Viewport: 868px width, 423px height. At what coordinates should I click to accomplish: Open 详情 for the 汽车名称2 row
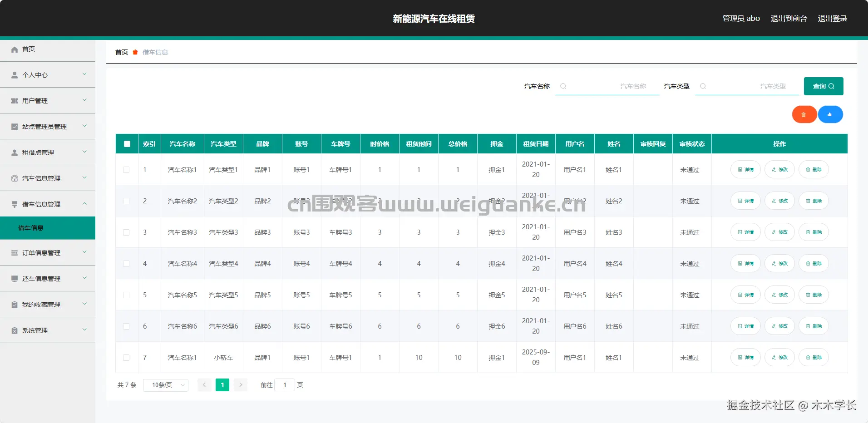pyautogui.click(x=745, y=201)
